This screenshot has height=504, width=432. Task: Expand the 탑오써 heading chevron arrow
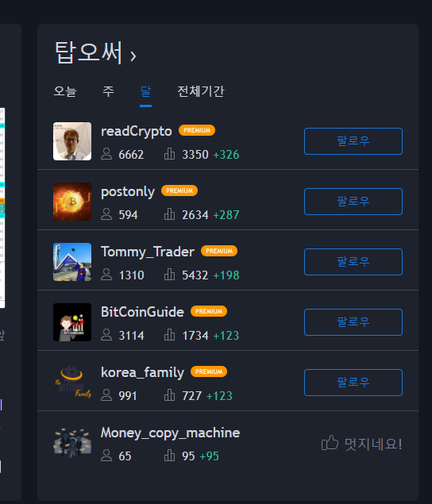click(133, 56)
